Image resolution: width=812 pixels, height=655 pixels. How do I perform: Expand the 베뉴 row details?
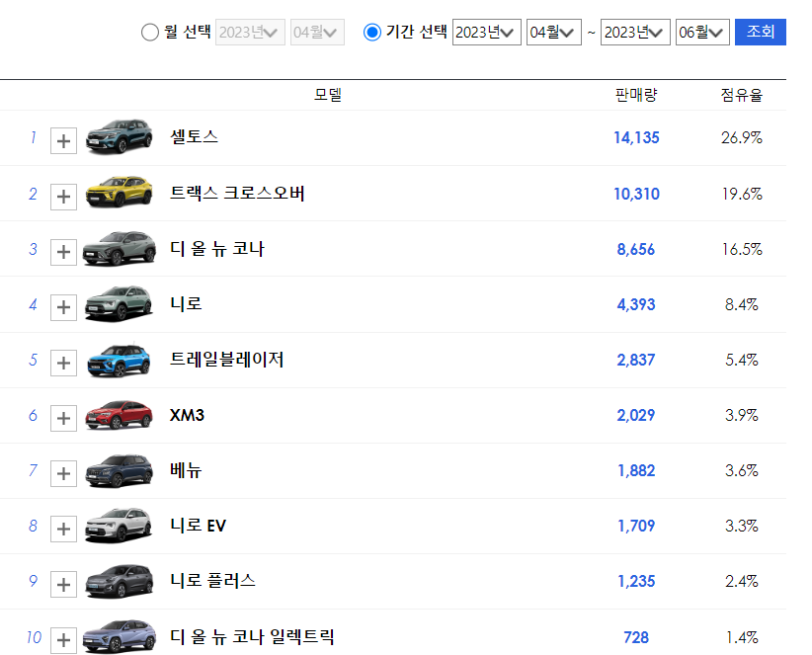pyautogui.click(x=63, y=474)
